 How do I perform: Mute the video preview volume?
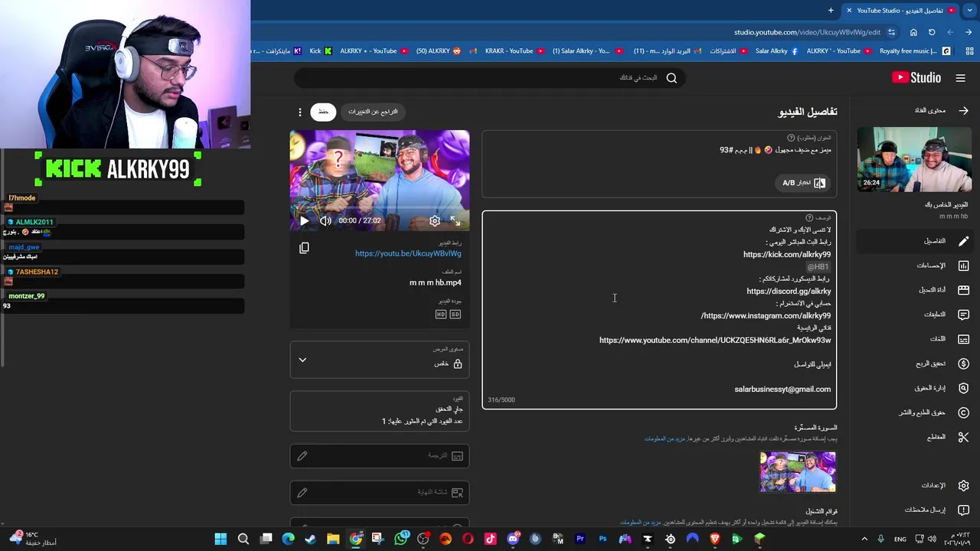pos(325,220)
